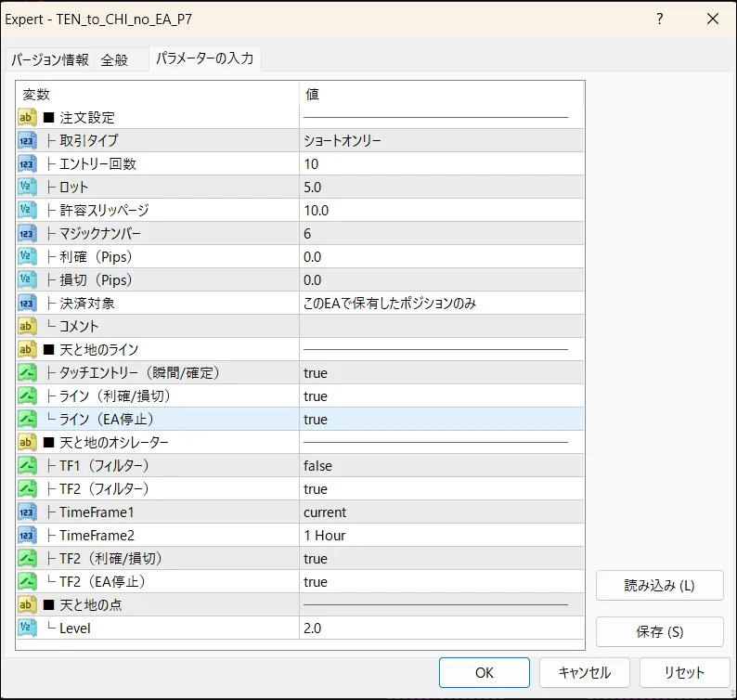Click the 読み込み (L) button

(659, 585)
